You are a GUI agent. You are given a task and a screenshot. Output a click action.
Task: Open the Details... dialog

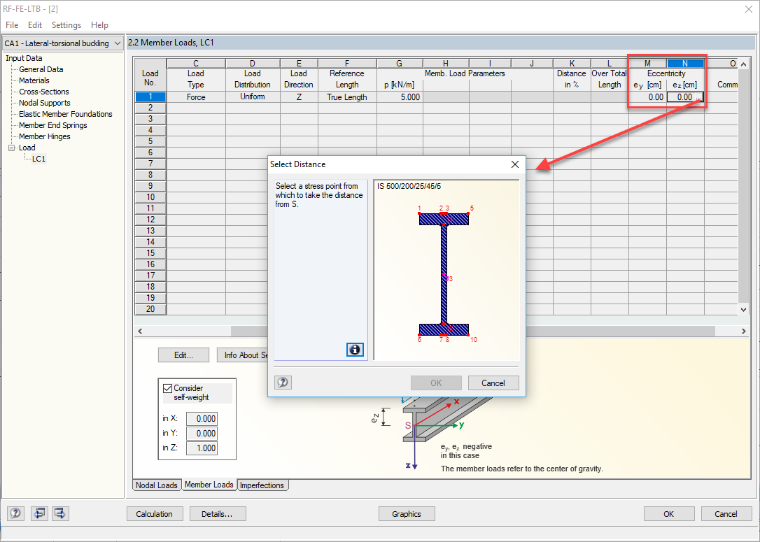point(217,513)
